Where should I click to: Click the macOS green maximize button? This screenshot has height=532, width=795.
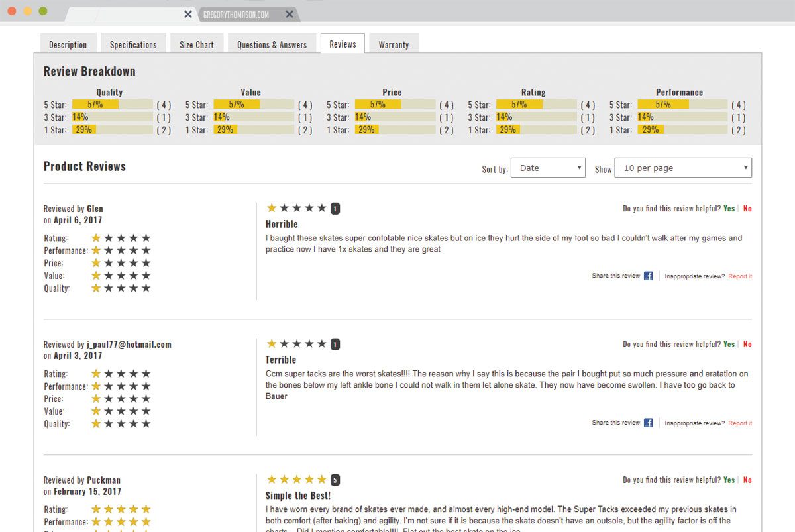coord(43,11)
